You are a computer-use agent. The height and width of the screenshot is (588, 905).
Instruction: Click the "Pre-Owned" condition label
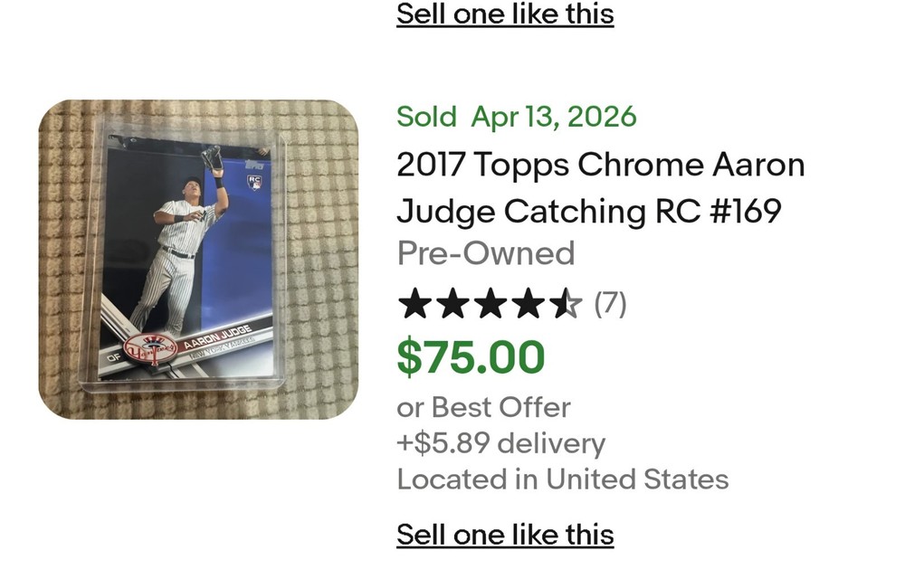click(486, 253)
